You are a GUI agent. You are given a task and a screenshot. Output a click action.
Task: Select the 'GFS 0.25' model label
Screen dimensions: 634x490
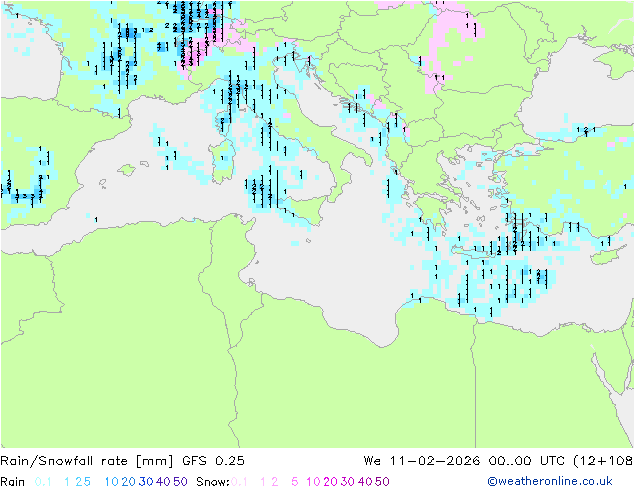(x=213, y=461)
